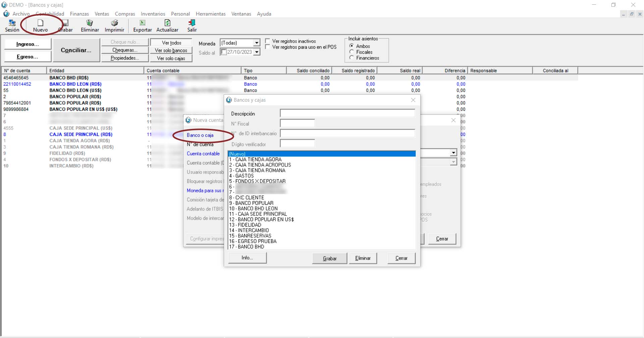Export data with the Exportar icon
The width and height of the screenshot is (644, 338).
(142, 23)
